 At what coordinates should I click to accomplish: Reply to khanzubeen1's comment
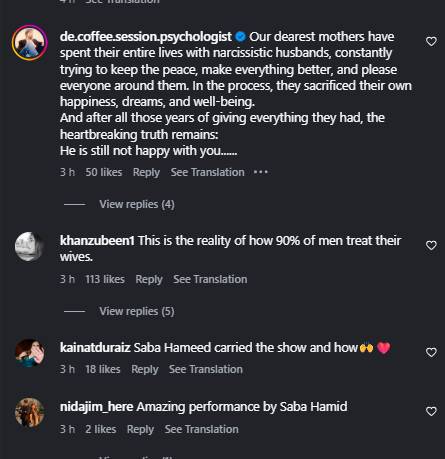(x=149, y=279)
